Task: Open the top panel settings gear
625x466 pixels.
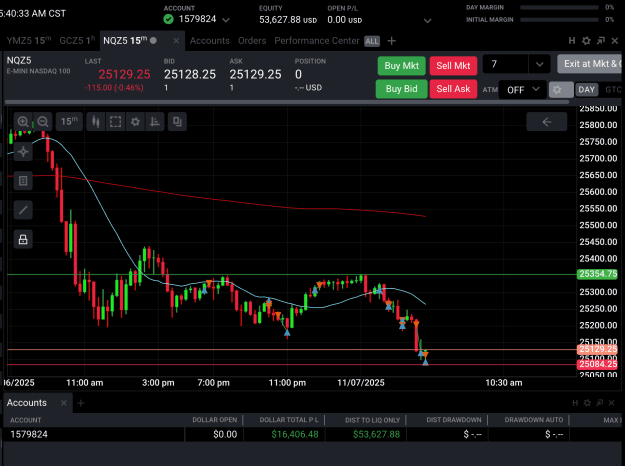Action: pyautogui.click(x=586, y=41)
